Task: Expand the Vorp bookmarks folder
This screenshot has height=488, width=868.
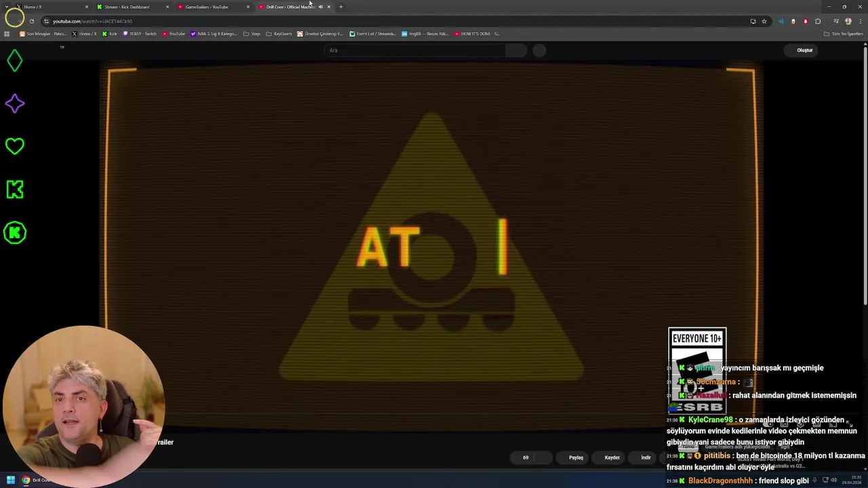Action: point(252,33)
